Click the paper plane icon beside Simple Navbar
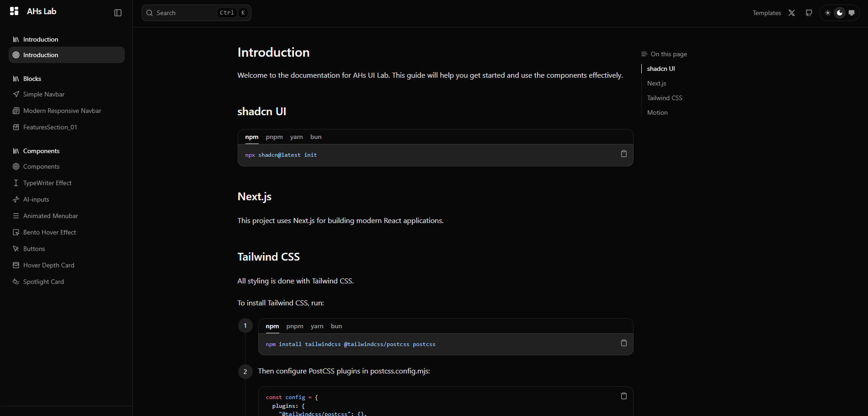 (16, 94)
